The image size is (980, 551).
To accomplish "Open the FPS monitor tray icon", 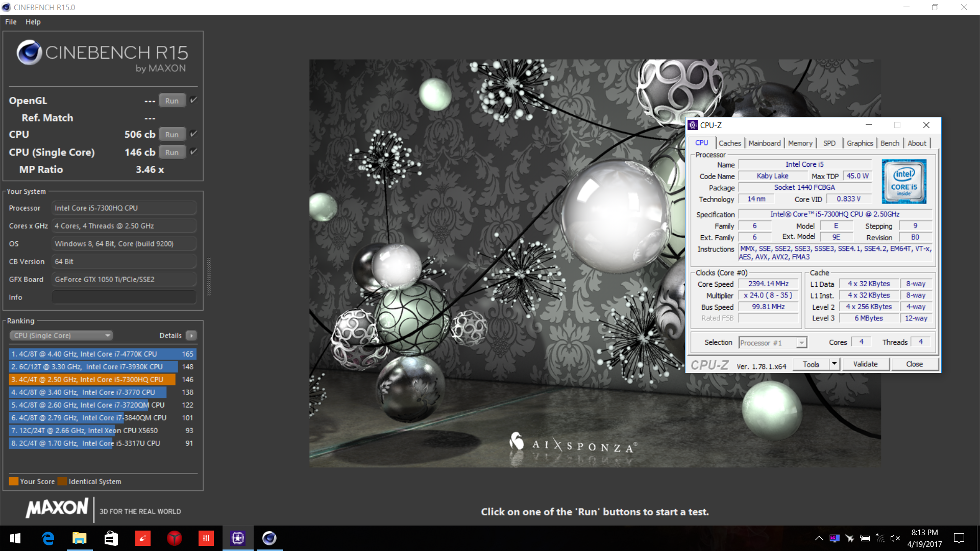I will 835,538.
